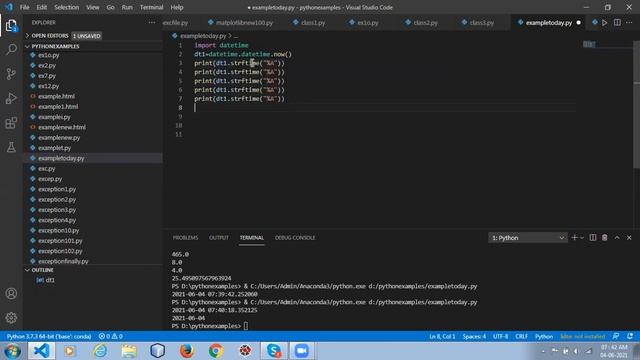Click errors and warnings status indicator
The image size is (640, 360).
pos(111,336)
